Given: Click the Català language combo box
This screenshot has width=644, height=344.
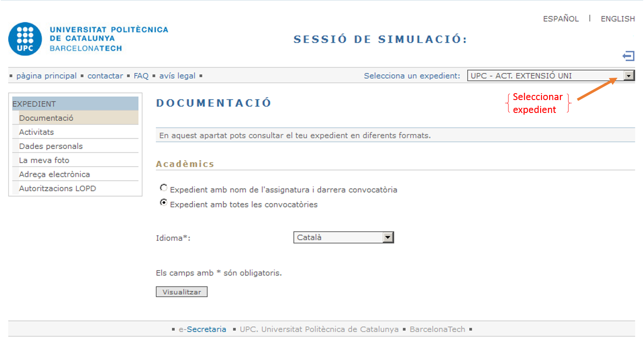Looking at the screenshot, I should pyautogui.click(x=343, y=237).
